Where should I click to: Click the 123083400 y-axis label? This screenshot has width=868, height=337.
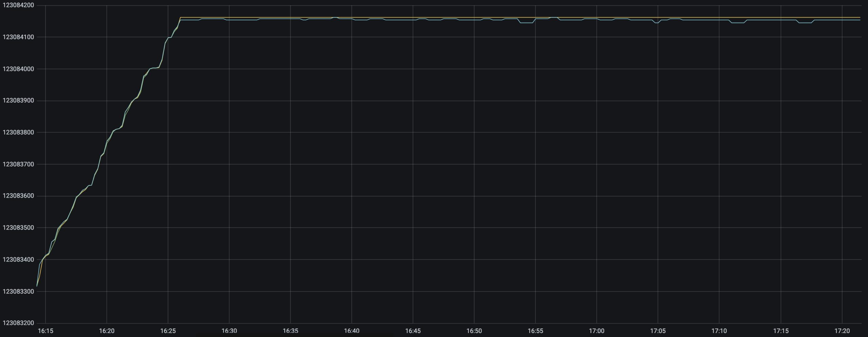pos(18,259)
